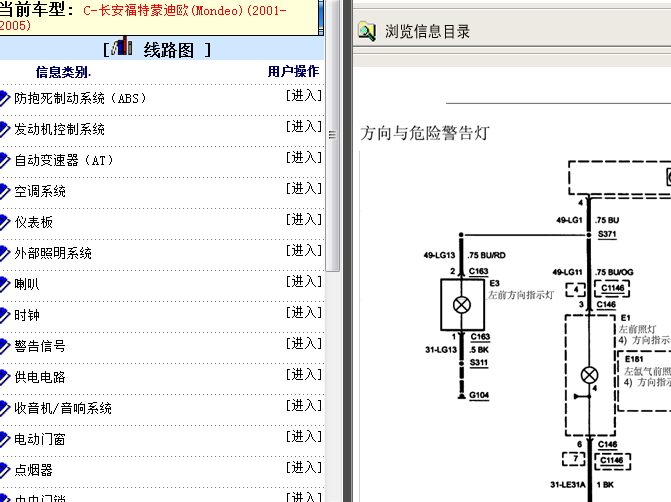Image resolution: width=671 pixels, height=502 pixels.
Task: Open [进入] link in the 供电电路 row
Action: pyautogui.click(x=304, y=374)
